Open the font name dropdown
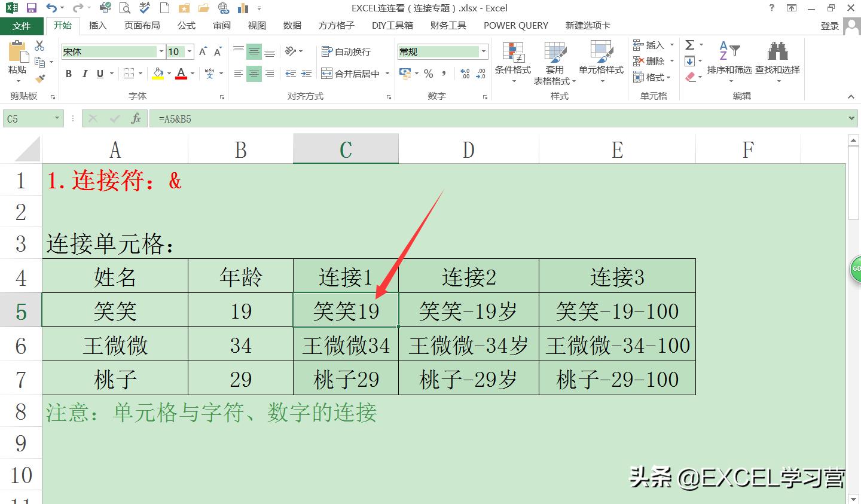 point(160,51)
